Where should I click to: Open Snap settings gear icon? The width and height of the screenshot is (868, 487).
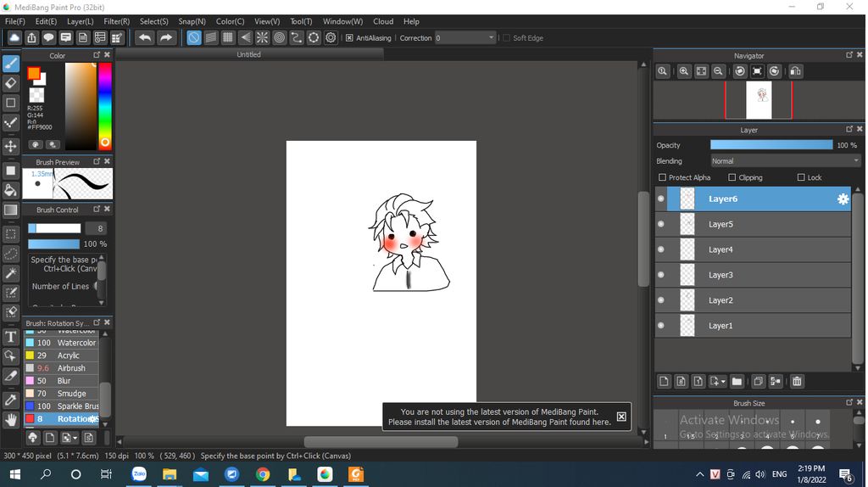pyautogui.click(x=331, y=37)
